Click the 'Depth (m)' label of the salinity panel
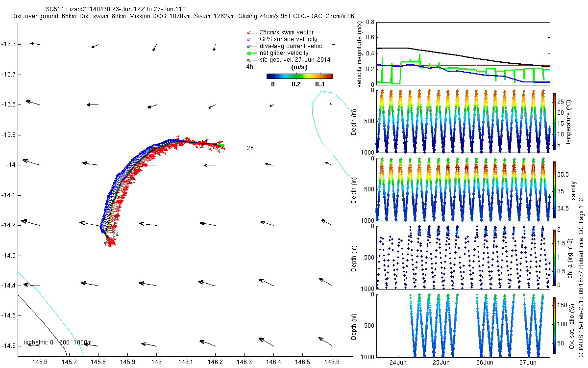Viewport: 588px width, 368px height. [355, 189]
